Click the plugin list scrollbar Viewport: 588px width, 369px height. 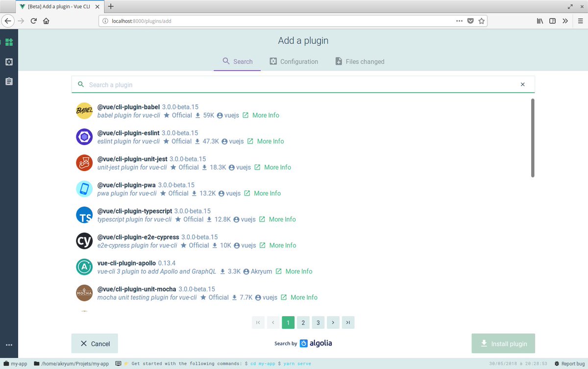click(x=533, y=137)
